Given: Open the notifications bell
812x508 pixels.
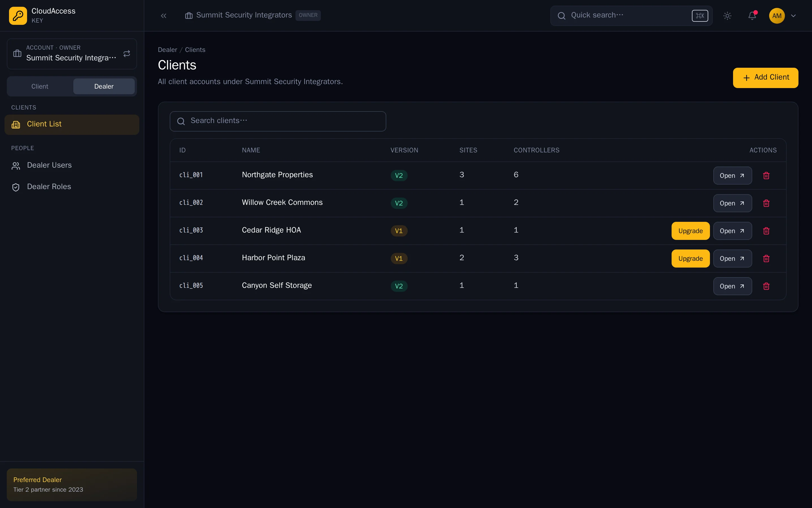Looking at the screenshot, I should pyautogui.click(x=752, y=16).
